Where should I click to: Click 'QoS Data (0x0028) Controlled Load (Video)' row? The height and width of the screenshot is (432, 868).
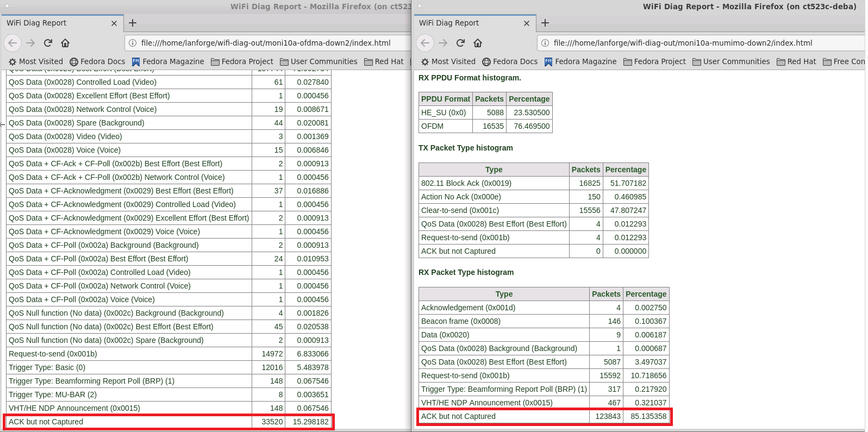pos(168,82)
